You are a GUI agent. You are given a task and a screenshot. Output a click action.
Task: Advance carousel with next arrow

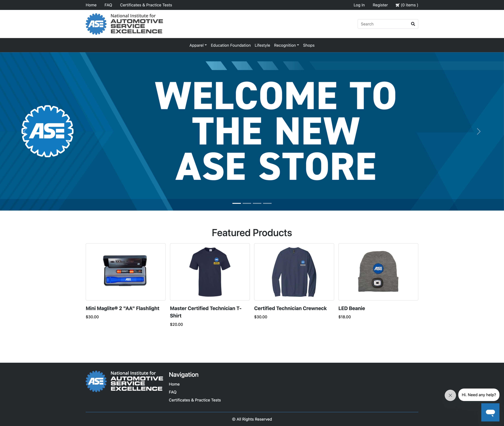click(x=478, y=131)
